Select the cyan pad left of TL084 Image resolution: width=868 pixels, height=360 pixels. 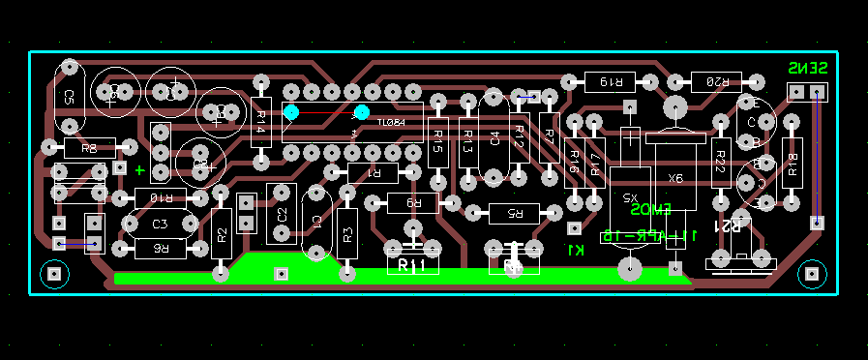tap(291, 112)
